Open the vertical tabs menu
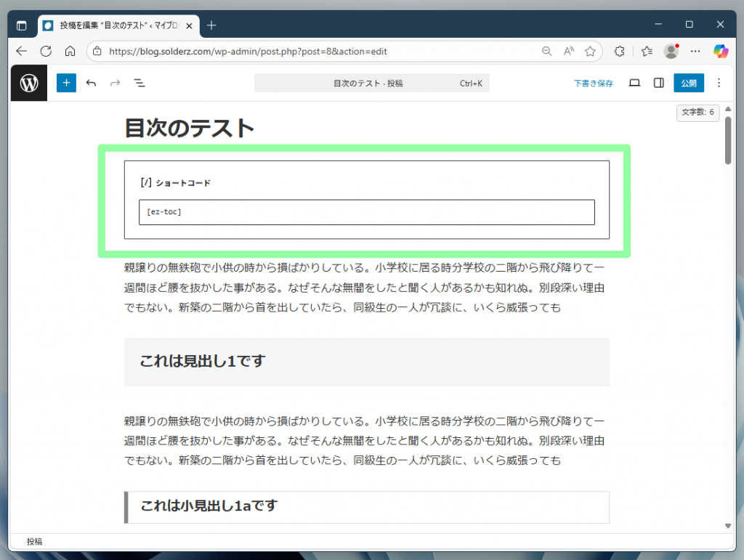Viewport: 744px width, 560px height. (22, 25)
